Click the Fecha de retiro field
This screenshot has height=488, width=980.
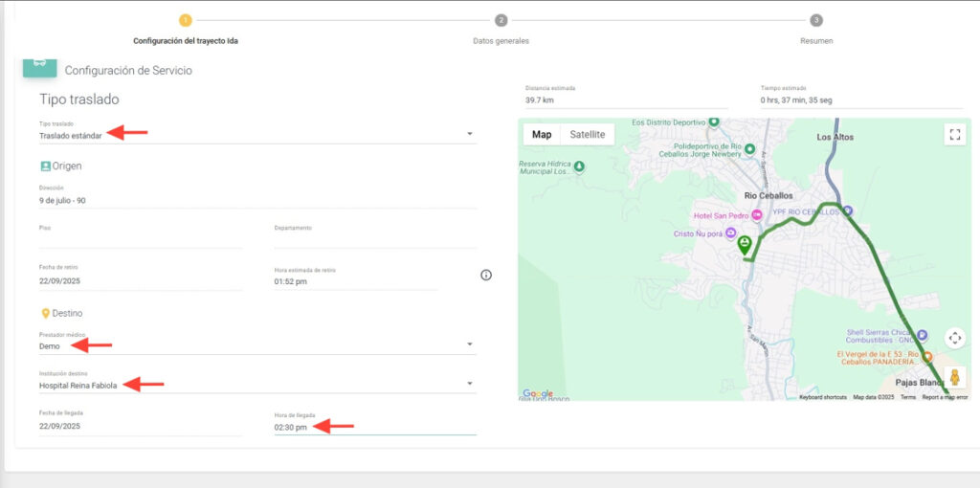point(140,282)
